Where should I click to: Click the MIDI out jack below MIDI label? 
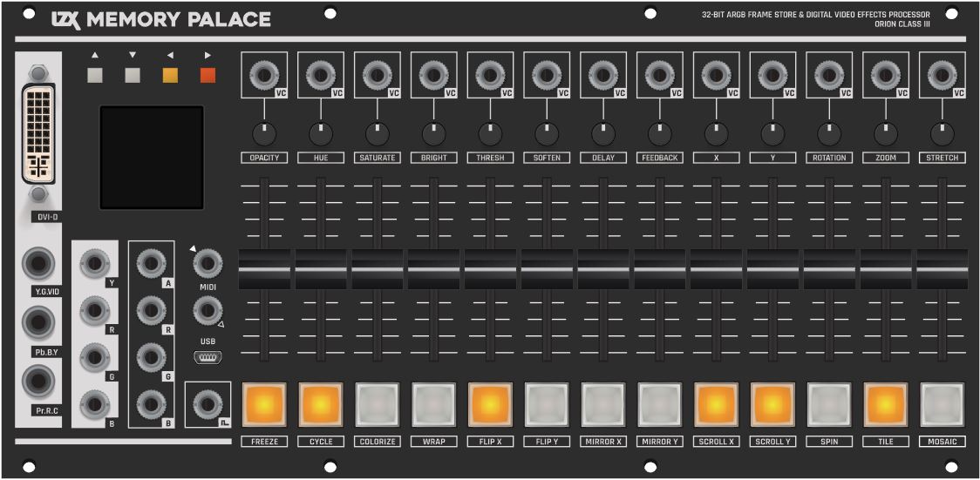[208, 311]
